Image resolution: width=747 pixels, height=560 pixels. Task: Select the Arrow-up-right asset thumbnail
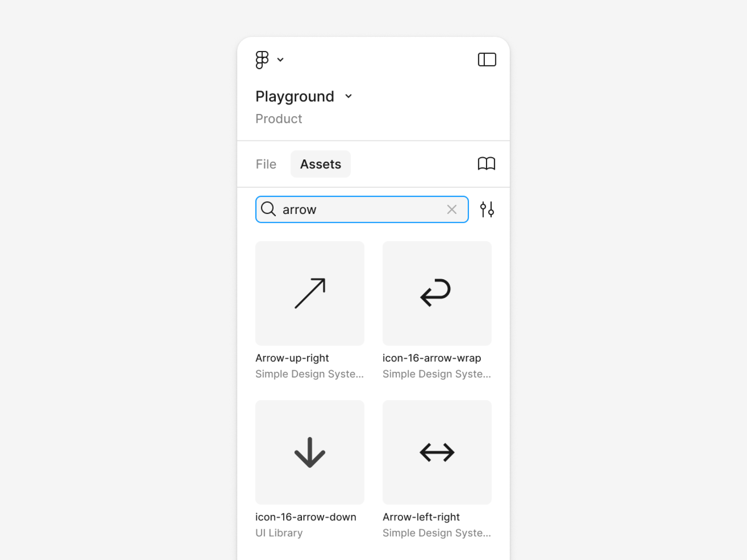pos(310,293)
